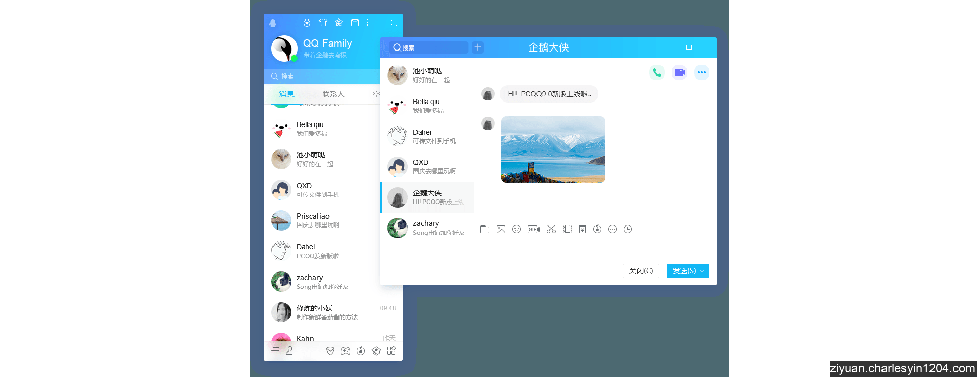Image resolution: width=980 pixels, height=377 pixels.
Task: Click the send file folder icon
Action: pos(485,229)
